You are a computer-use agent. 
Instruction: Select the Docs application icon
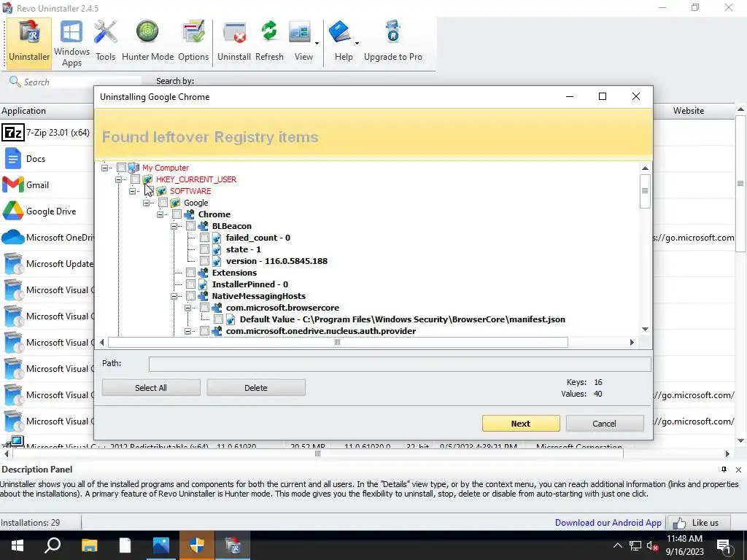(x=13, y=158)
